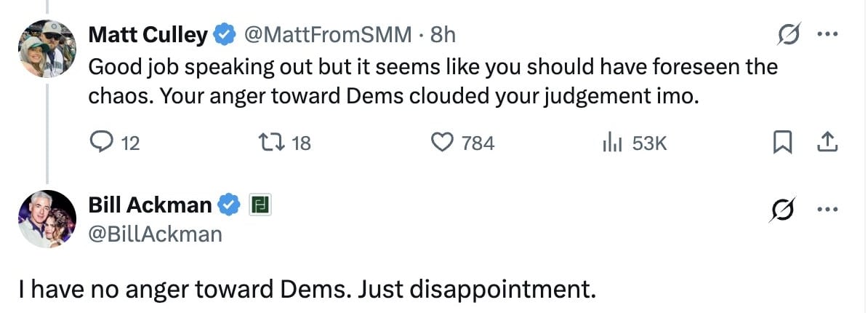The width and height of the screenshot is (868, 313).
Task: Bookmark Matt Culley's reply
Action: coord(781,143)
